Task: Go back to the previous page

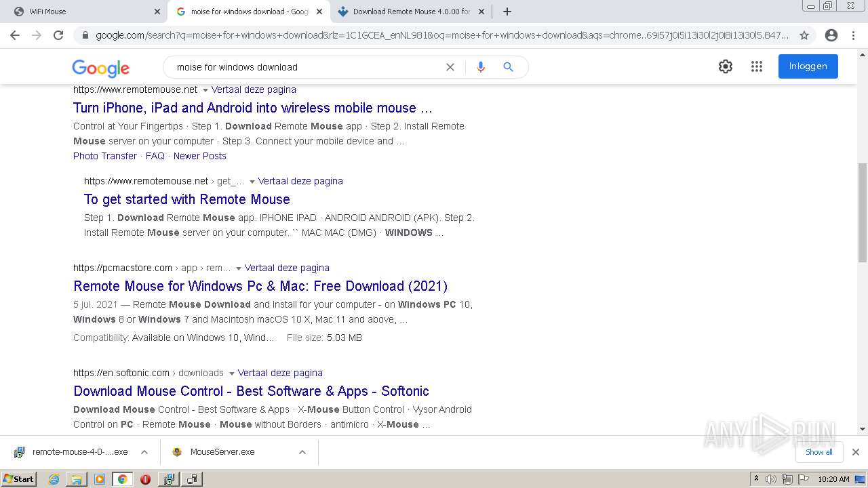Action: pyautogui.click(x=15, y=35)
